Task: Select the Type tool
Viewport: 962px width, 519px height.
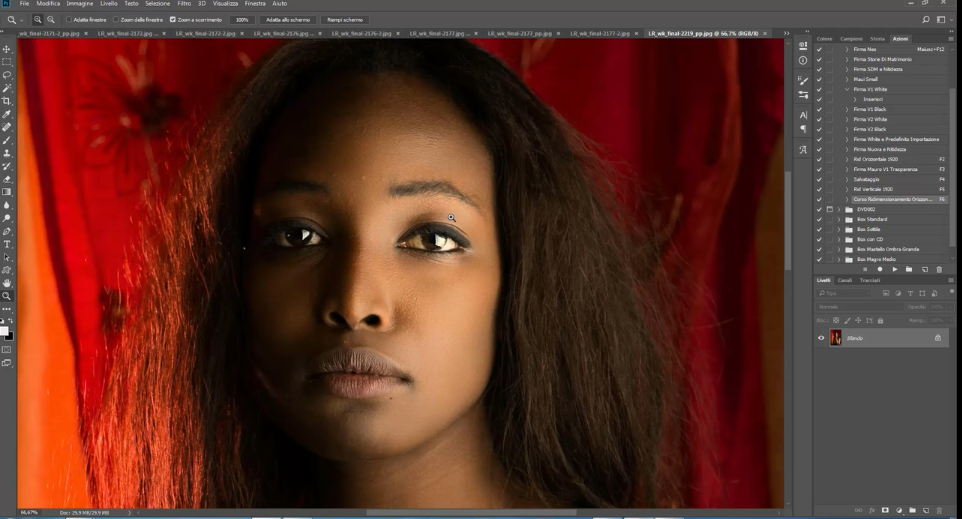Action: (7, 244)
